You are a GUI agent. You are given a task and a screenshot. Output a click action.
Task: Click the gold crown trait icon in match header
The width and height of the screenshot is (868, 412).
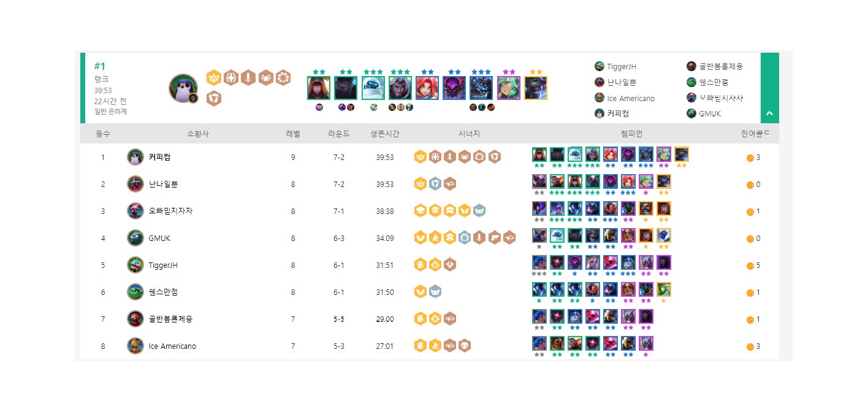(213, 78)
